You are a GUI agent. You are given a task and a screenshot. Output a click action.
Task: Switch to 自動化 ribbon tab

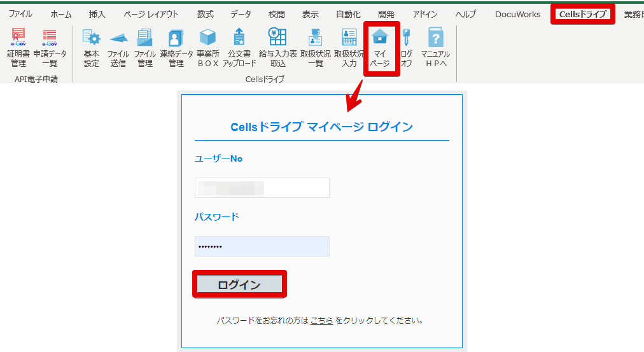coord(348,14)
